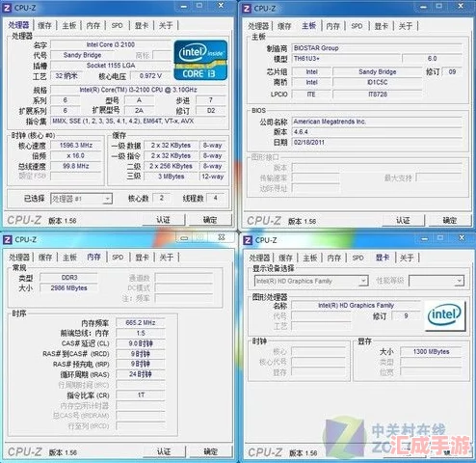Click CPU-Z title icon of graphics window

click(248, 240)
